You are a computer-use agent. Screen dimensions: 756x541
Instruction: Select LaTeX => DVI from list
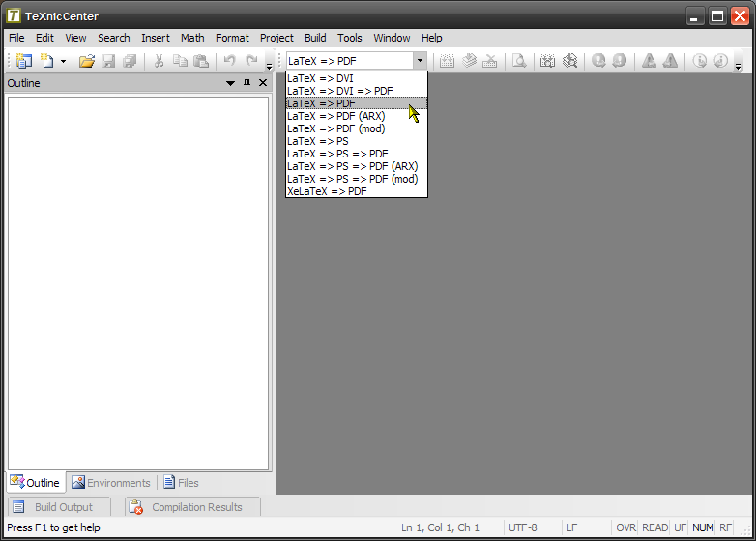point(357,78)
